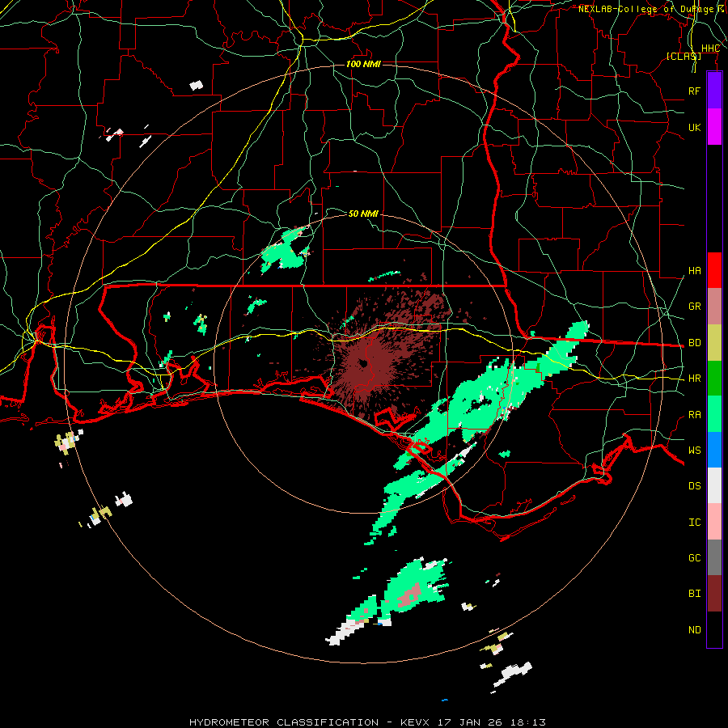Viewport: 728px width, 728px height.
Task: Click the 50 NMI range ring label
Action: coord(363,214)
